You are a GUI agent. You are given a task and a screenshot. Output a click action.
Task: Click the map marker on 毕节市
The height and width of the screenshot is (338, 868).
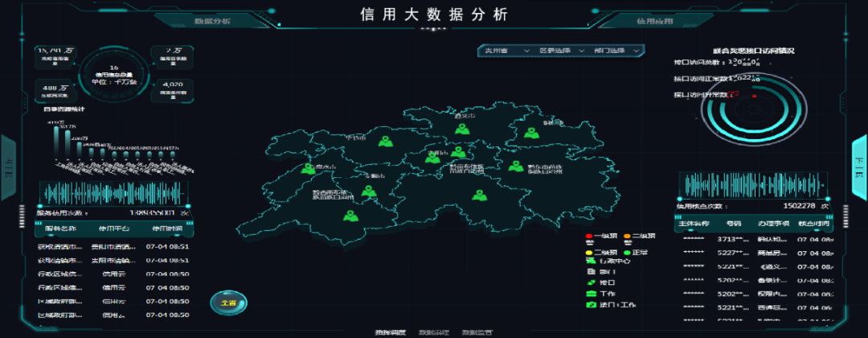point(386,142)
